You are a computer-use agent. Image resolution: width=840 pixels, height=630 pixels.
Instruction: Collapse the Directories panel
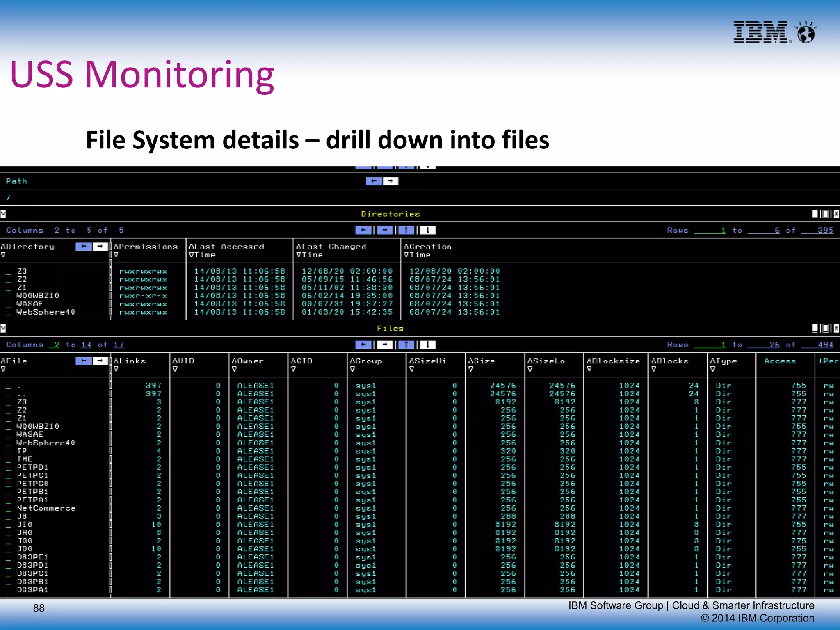(x=3, y=214)
